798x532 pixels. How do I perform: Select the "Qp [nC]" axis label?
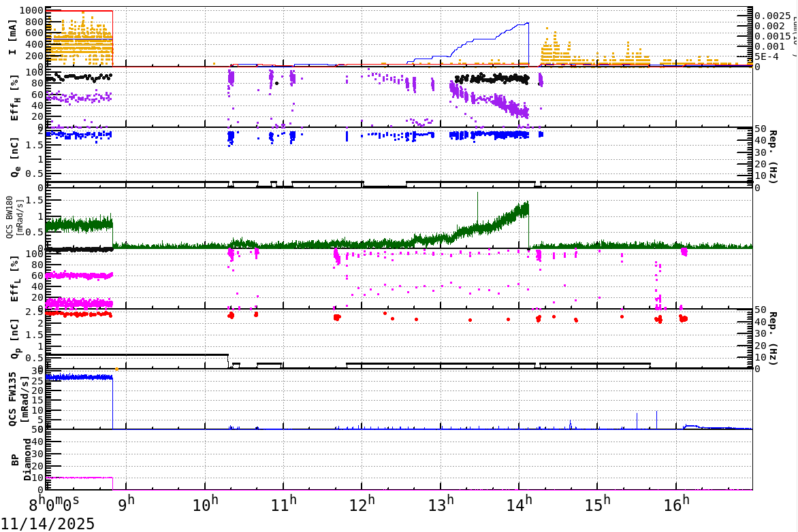(x=15, y=339)
